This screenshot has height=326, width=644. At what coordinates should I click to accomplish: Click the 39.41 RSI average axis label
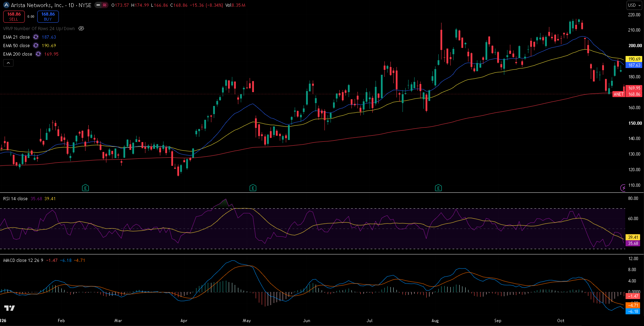point(633,237)
